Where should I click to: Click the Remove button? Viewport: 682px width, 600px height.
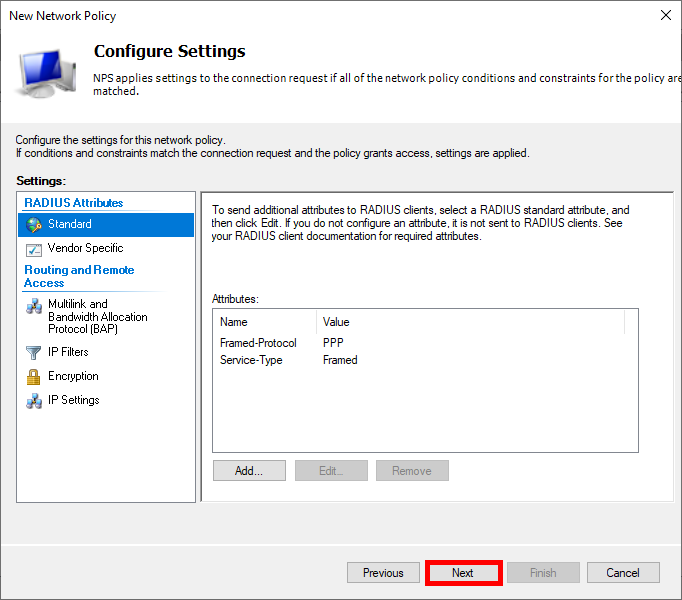point(412,471)
